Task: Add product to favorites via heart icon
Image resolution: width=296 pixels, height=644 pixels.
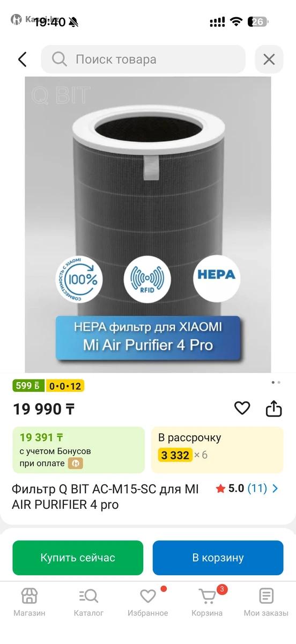Action: pos(242,408)
